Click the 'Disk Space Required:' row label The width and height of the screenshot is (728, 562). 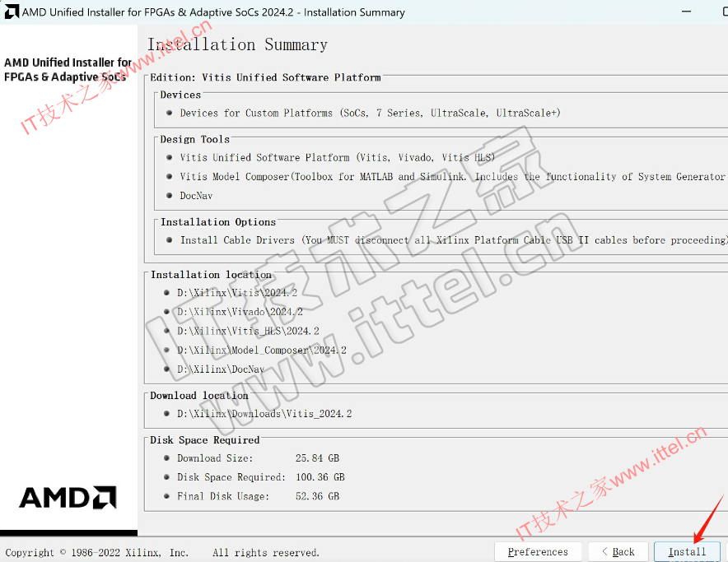[231, 477]
